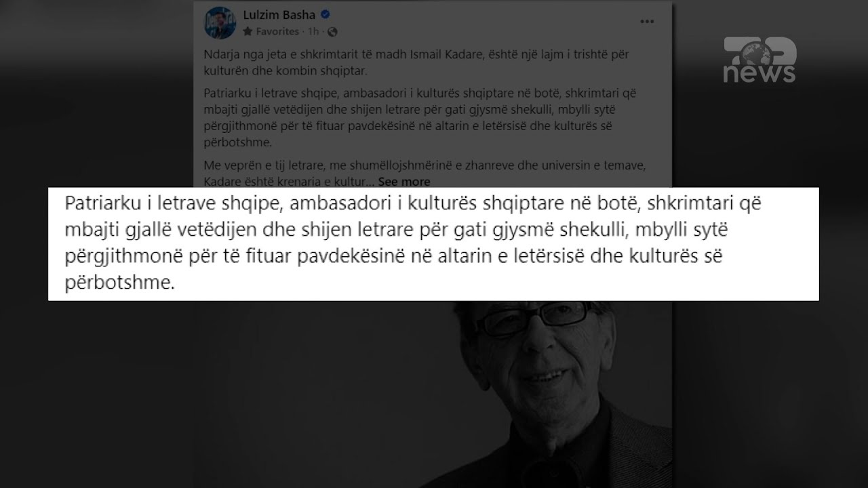Open the "1h" post timestamp
The width and height of the screenshot is (868, 488).
[314, 31]
